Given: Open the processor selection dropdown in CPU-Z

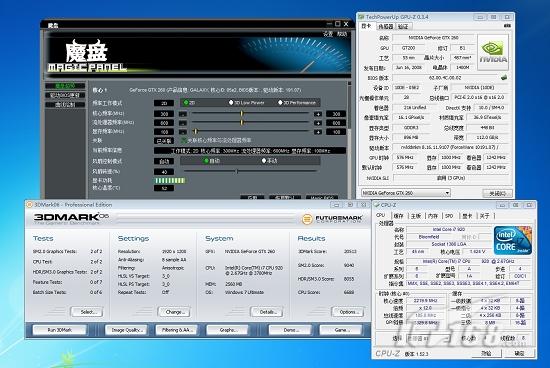Looking at the screenshot, I should coord(428,338).
